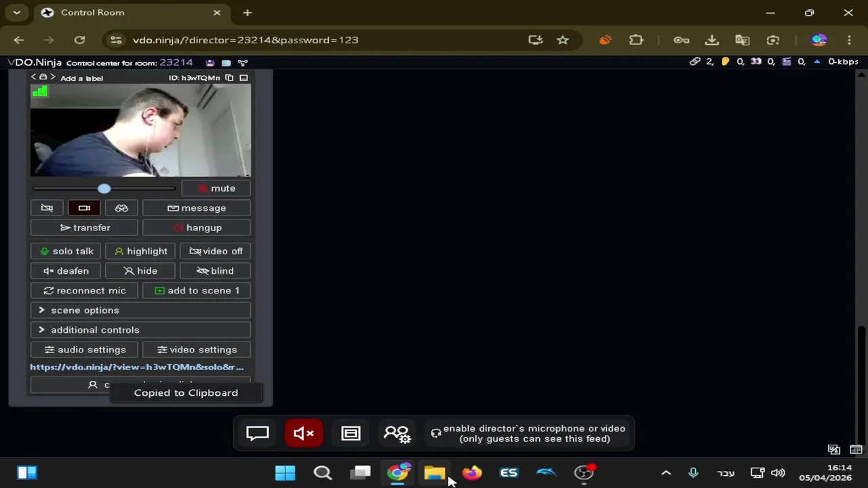Transfer the guest to another room

pos(85,228)
